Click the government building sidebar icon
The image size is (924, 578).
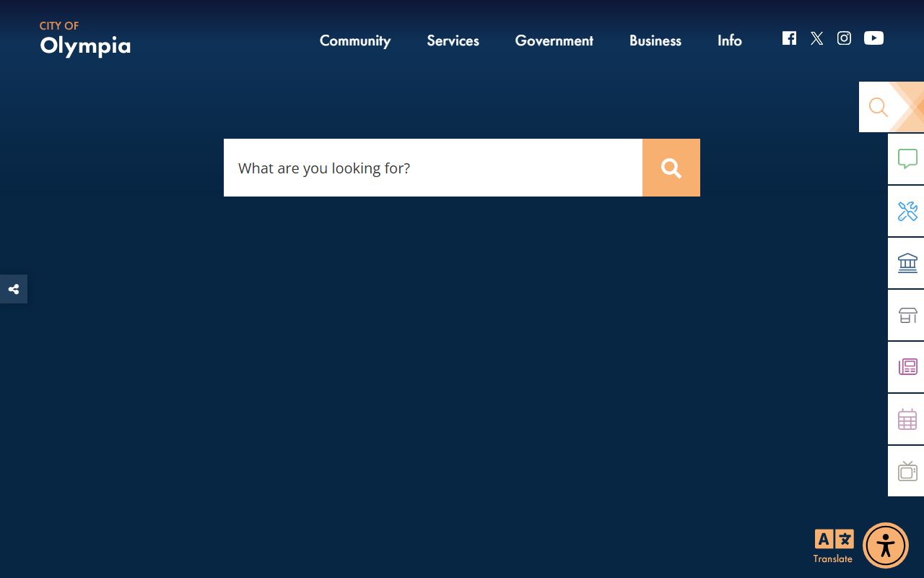[907, 263]
